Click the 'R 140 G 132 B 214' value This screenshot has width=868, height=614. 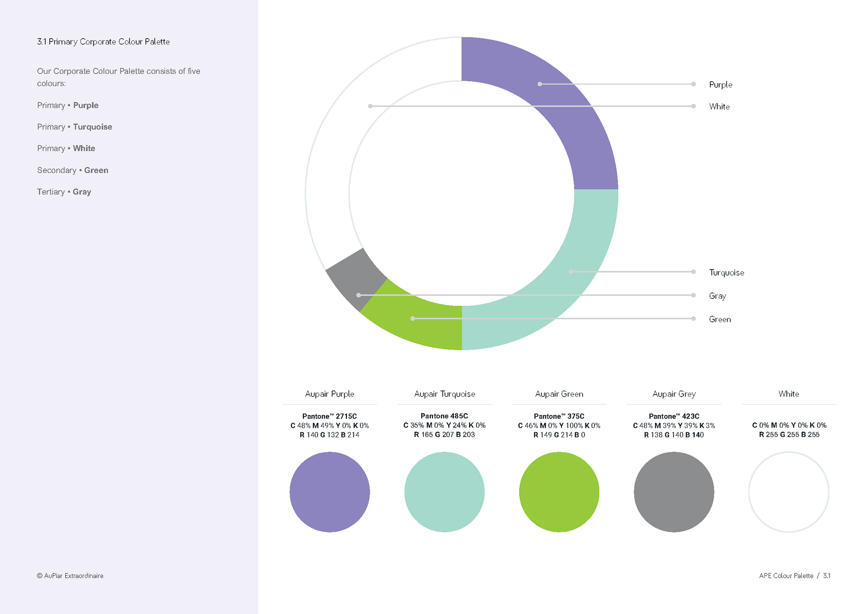[330, 435]
